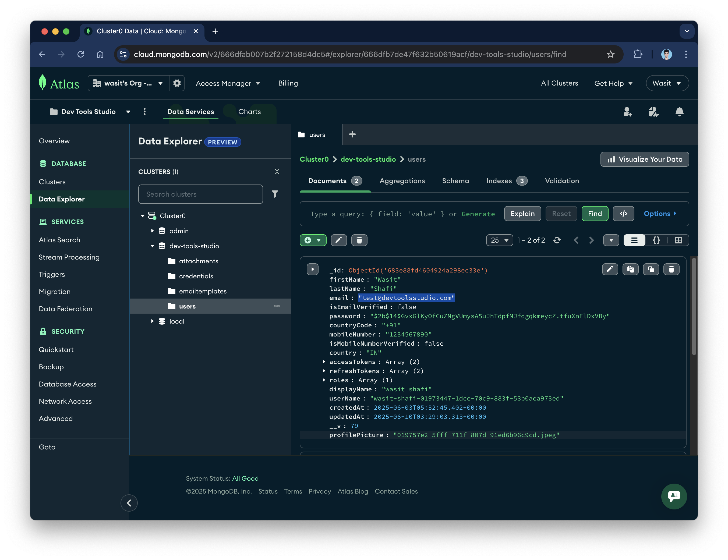The image size is (728, 560).
Task: Switch to the Aggregations tab
Action: [402, 181]
